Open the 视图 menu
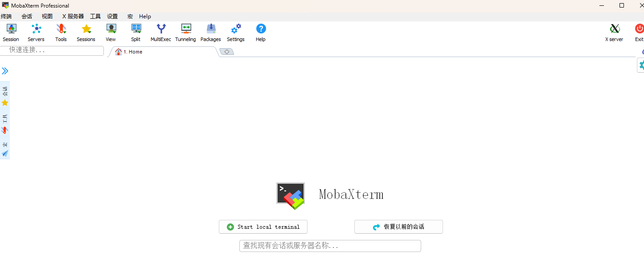This screenshot has width=644, height=260. point(47,16)
